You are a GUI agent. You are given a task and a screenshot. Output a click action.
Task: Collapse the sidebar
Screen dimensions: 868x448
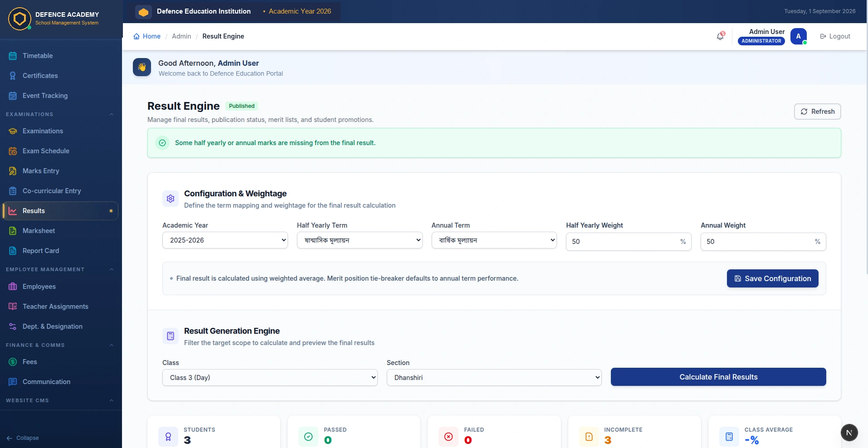tap(23, 438)
